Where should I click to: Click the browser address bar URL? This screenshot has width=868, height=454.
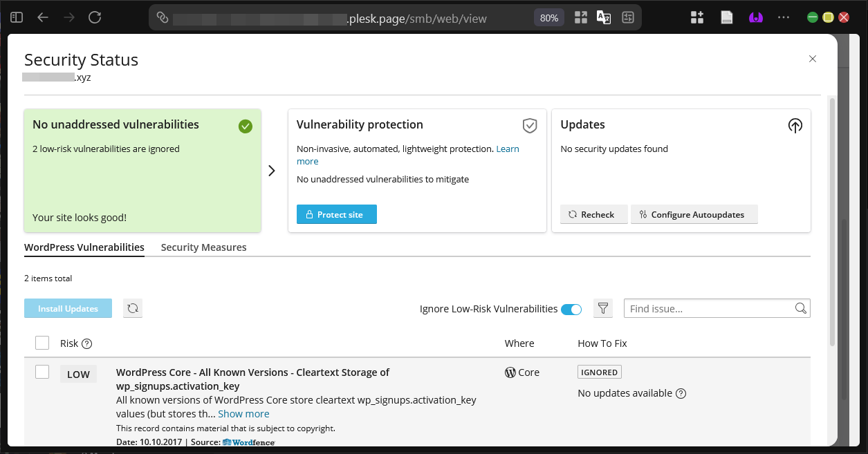330,18
